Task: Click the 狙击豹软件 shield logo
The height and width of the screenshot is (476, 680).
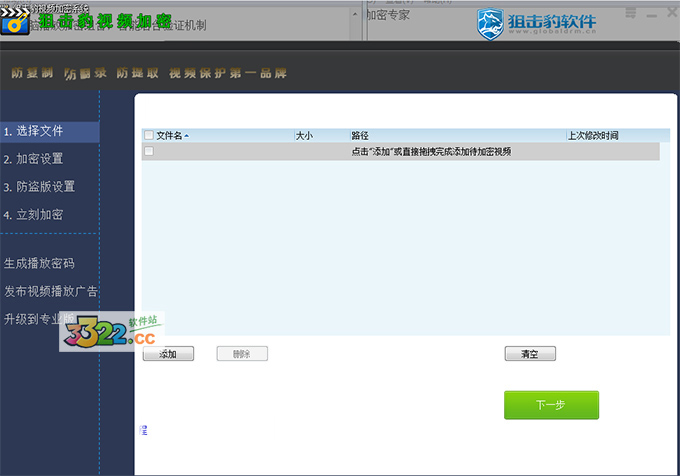Action: coord(490,24)
